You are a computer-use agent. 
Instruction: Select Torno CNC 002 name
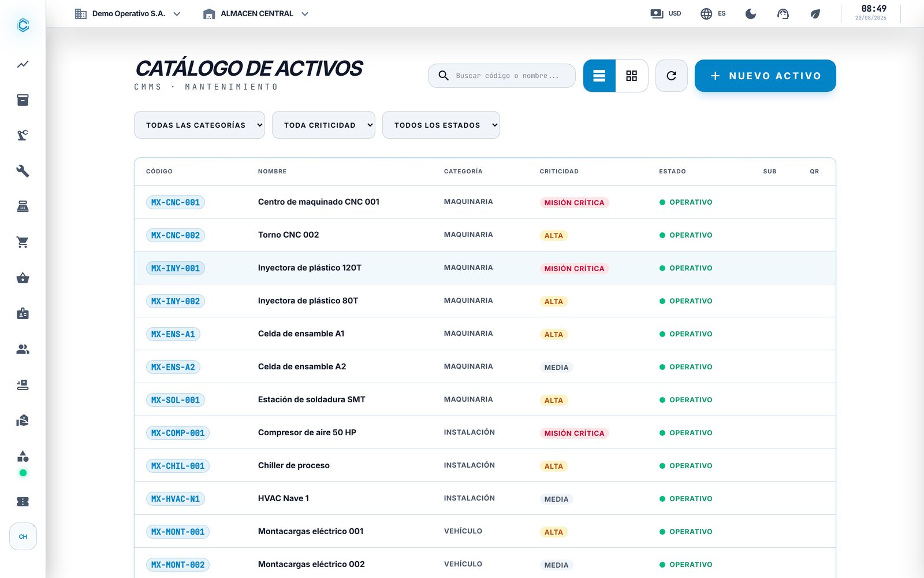(288, 235)
